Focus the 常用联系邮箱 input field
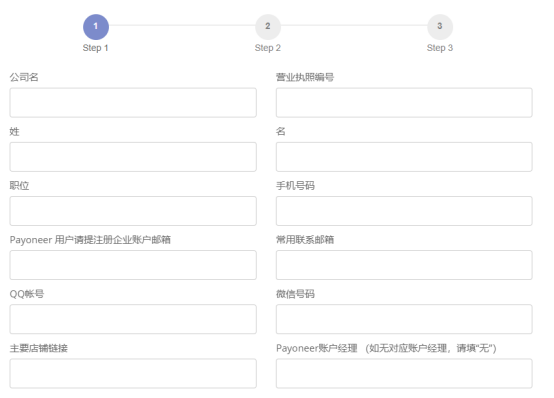 [x=404, y=265]
